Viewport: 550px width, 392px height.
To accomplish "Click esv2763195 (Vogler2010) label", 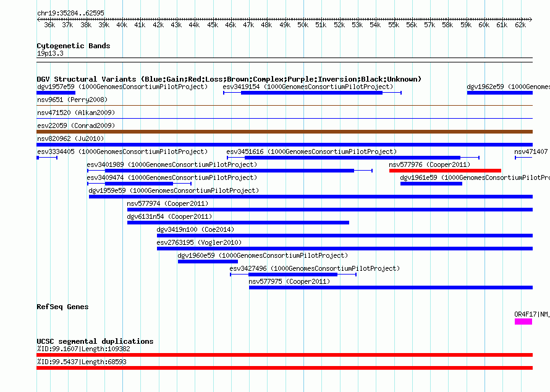I will click(199, 242).
